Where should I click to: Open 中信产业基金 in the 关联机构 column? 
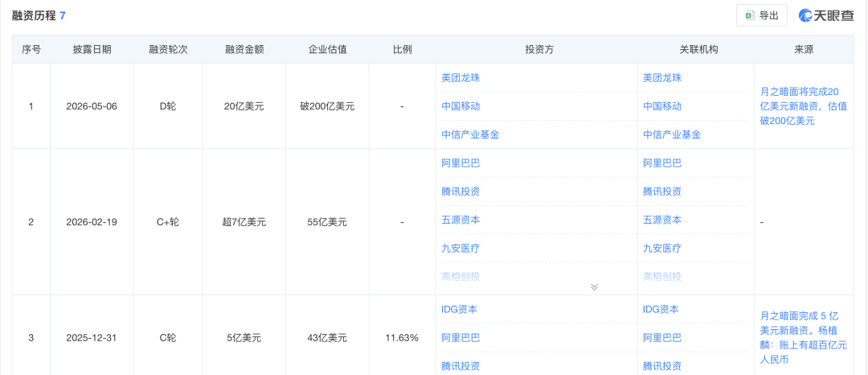672,134
